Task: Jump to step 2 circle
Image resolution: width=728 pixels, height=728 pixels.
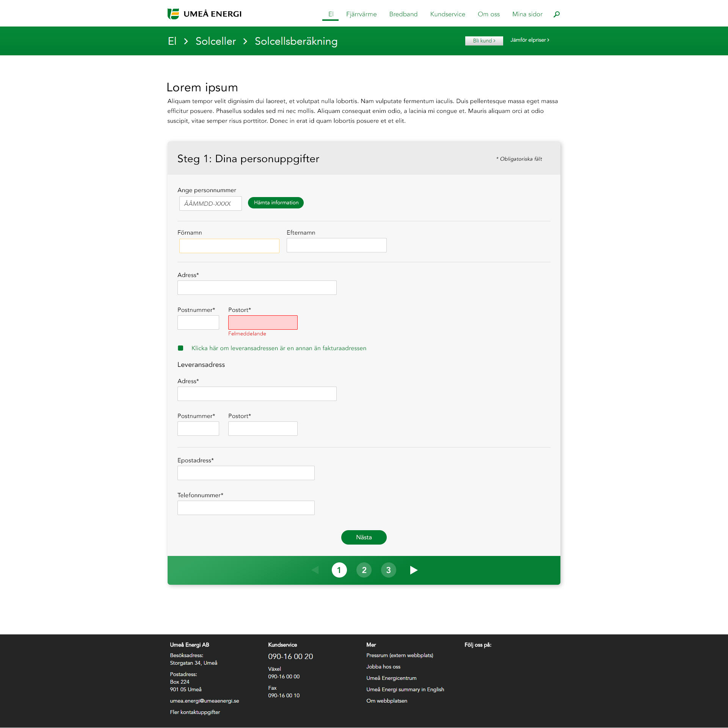Action: tap(364, 570)
